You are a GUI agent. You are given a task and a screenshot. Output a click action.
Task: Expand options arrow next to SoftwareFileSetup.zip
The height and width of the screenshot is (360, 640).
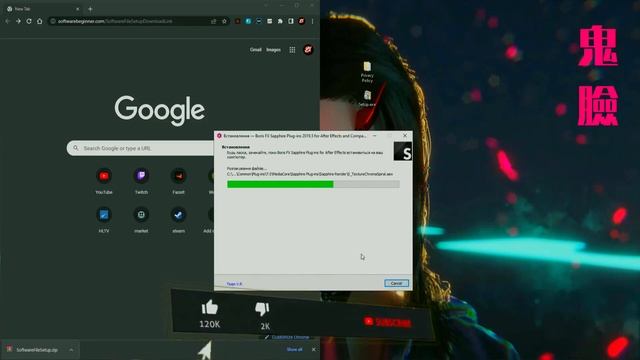click(71, 350)
